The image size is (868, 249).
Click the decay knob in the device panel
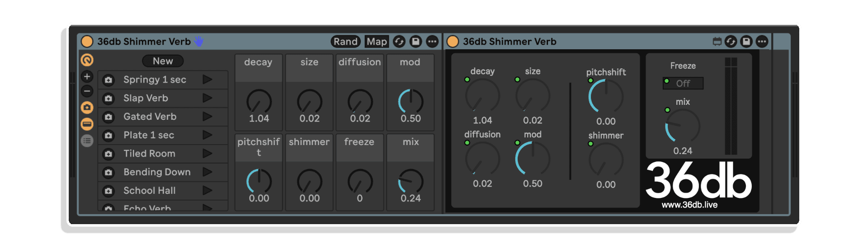[482, 95]
